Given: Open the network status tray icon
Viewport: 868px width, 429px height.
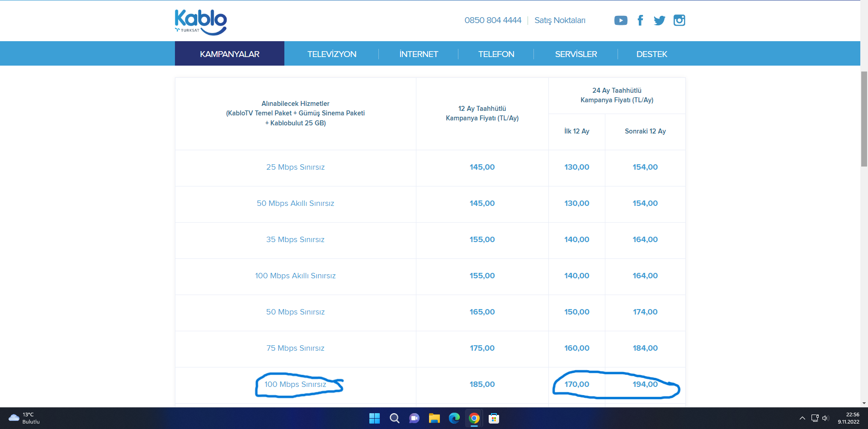Looking at the screenshot, I should [x=815, y=418].
